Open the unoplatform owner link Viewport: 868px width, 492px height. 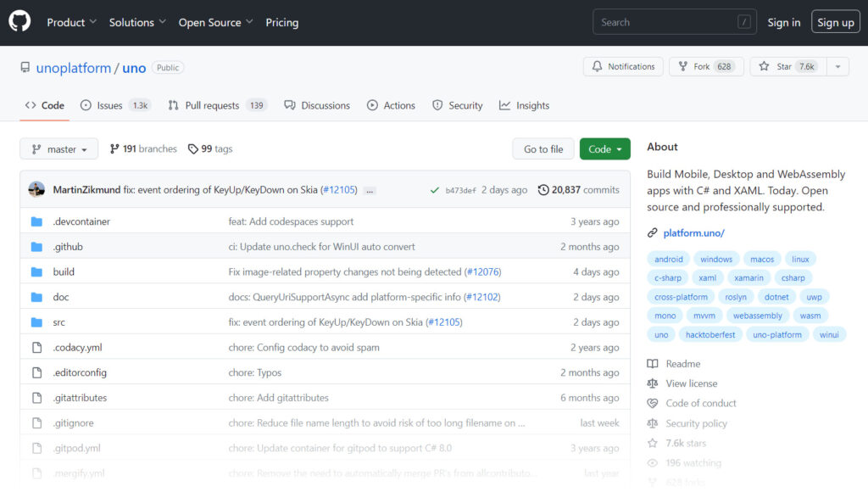point(73,68)
